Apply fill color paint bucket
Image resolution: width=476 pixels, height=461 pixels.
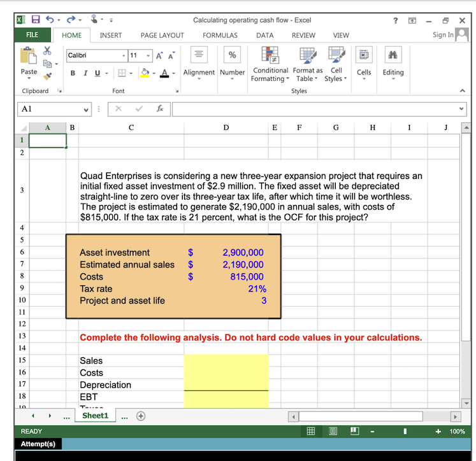click(x=145, y=73)
